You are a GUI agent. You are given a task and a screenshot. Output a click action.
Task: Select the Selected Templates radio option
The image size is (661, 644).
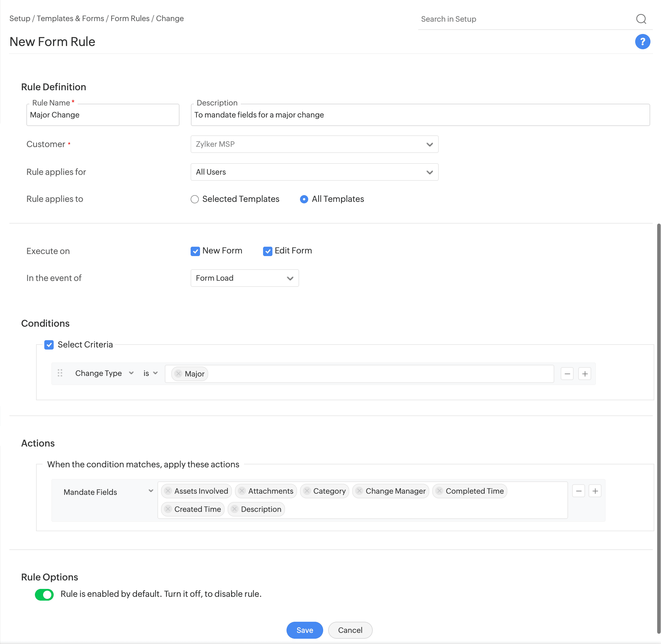coord(195,199)
